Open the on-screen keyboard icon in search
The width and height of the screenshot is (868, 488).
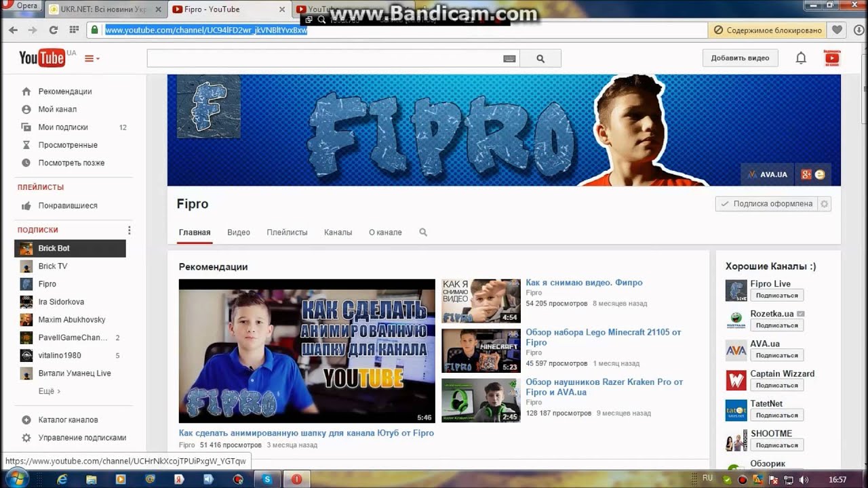509,59
